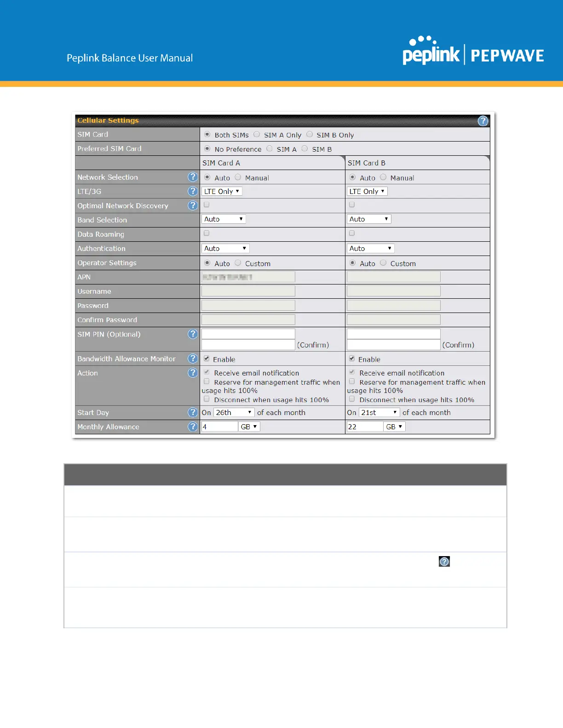Viewport: 563px width, 728px height.
Task: Click the SIM Card B column header
Action: coord(367,163)
